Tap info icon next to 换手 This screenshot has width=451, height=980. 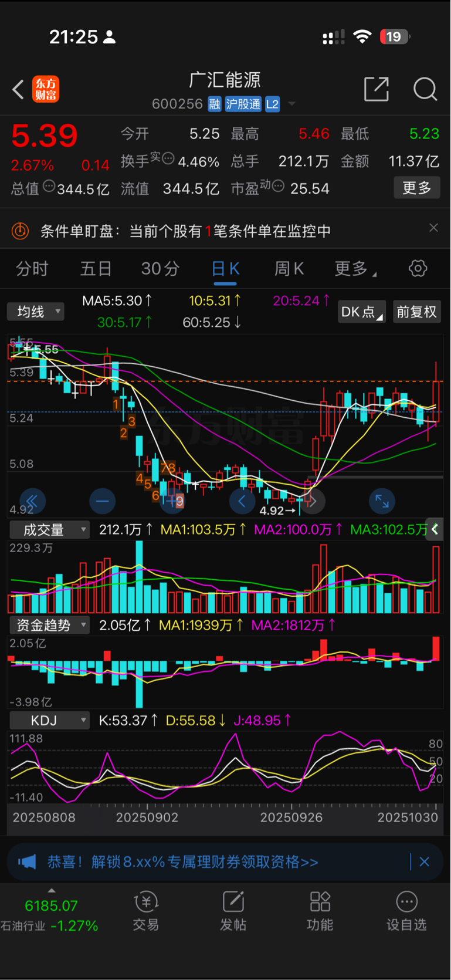(x=168, y=158)
